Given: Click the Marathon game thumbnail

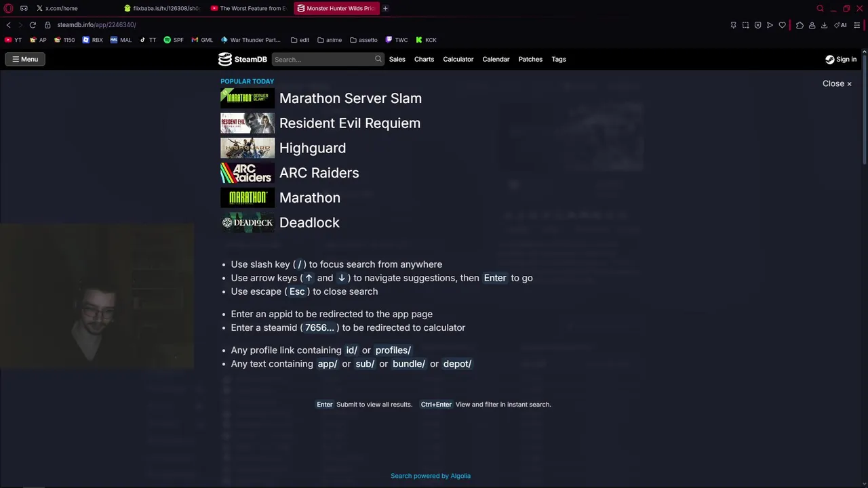Looking at the screenshot, I should tap(248, 197).
